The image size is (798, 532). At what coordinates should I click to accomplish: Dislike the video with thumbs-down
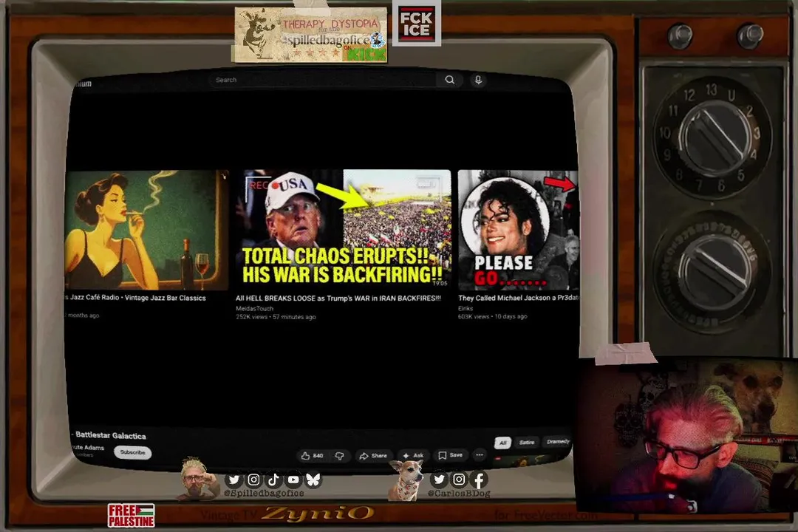(339, 456)
